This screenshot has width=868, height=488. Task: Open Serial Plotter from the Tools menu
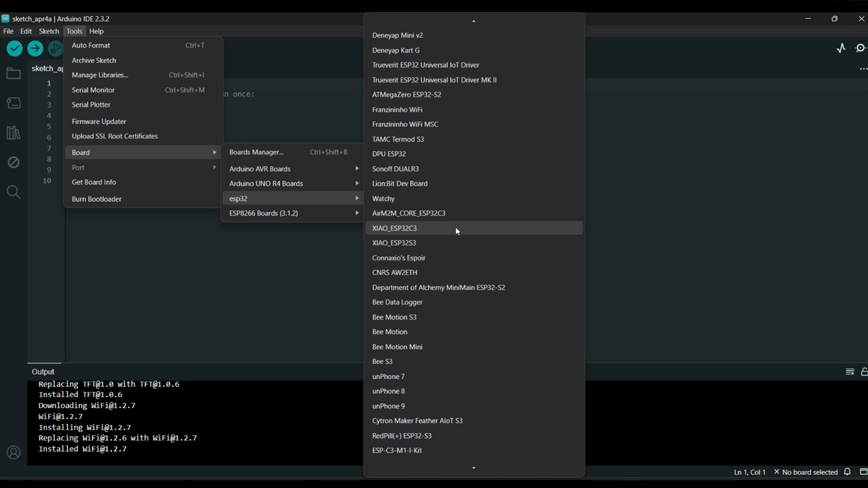[x=143, y=105]
